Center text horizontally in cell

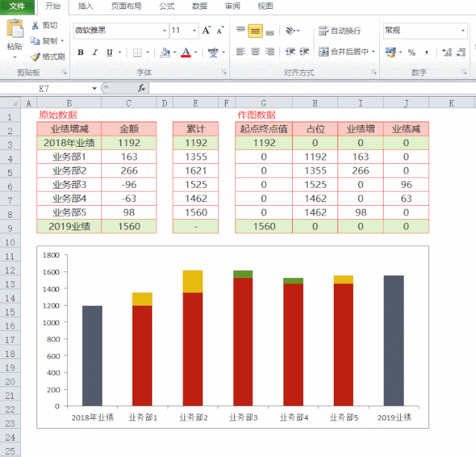(x=256, y=52)
